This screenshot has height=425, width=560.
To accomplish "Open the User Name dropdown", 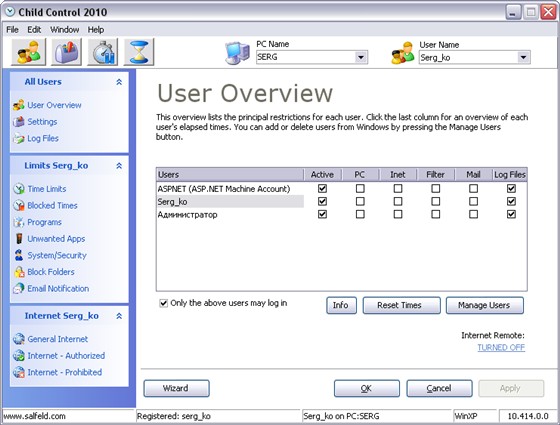I will 523,58.
